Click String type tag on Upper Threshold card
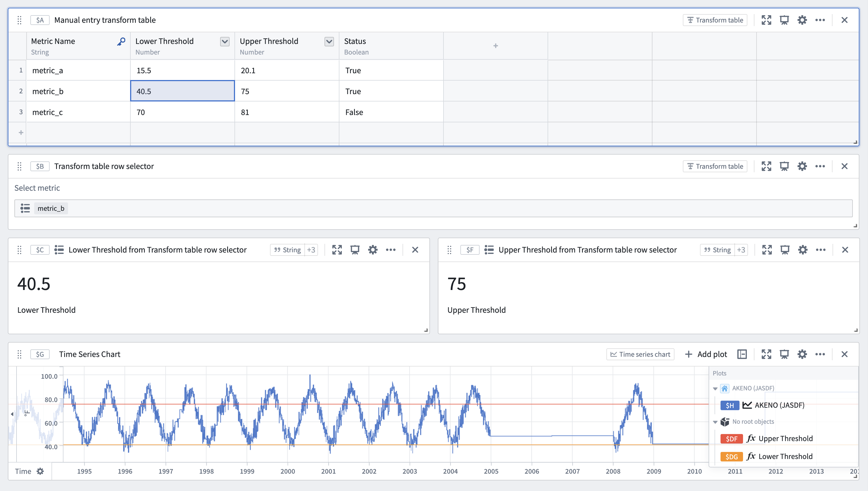The width and height of the screenshot is (868, 491). (717, 250)
